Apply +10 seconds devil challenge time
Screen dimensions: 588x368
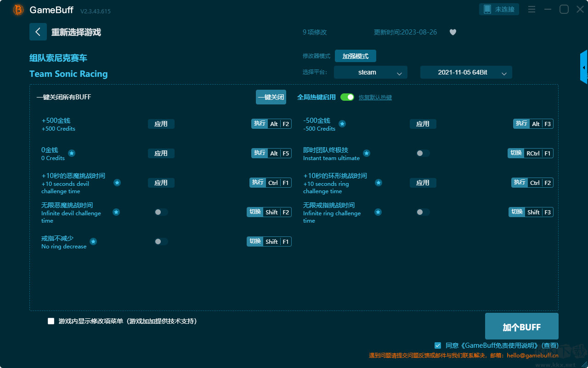pos(161,183)
